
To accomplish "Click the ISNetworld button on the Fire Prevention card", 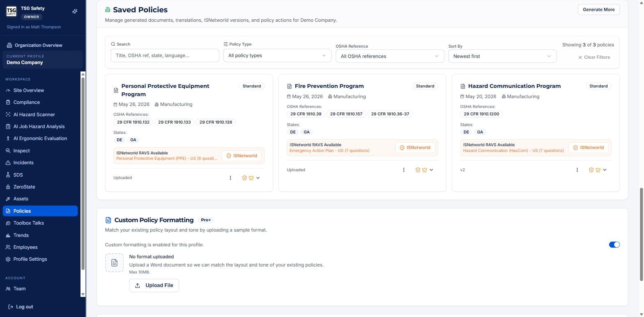I will pyautogui.click(x=415, y=148).
